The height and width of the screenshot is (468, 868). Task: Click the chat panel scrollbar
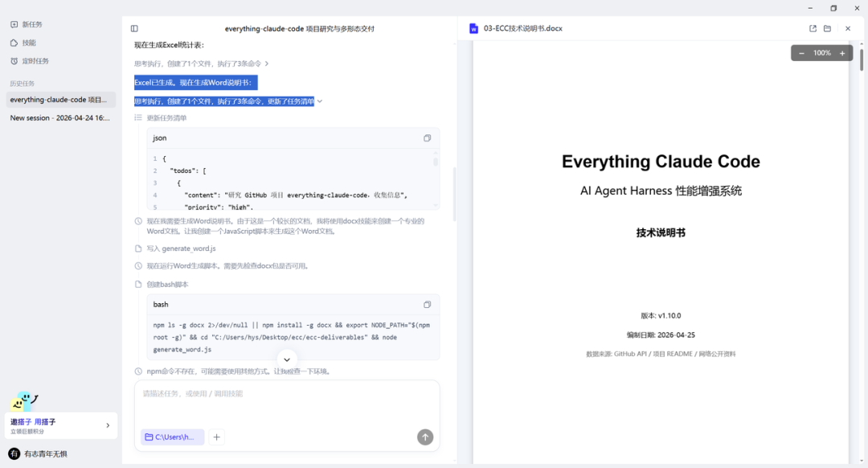point(454,194)
